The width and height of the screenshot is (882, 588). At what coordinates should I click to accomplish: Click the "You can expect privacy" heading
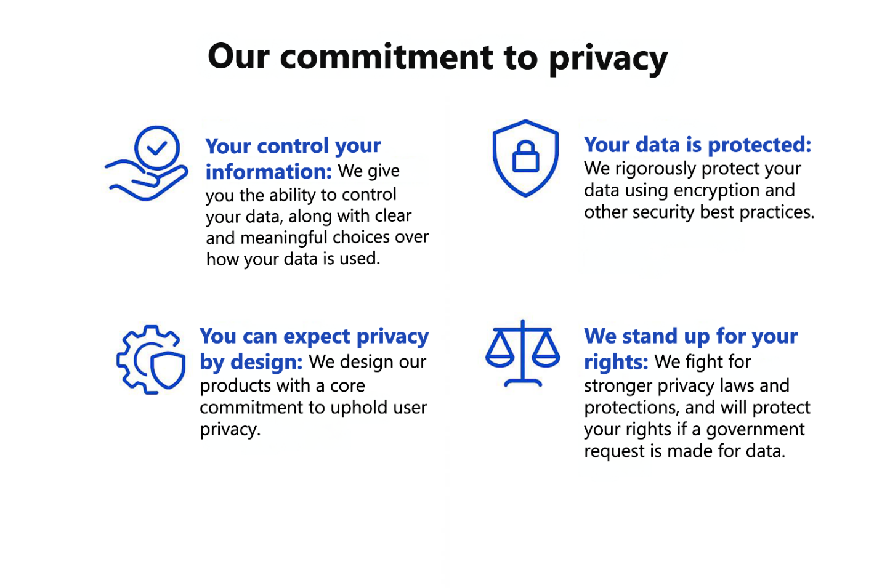tap(314, 336)
